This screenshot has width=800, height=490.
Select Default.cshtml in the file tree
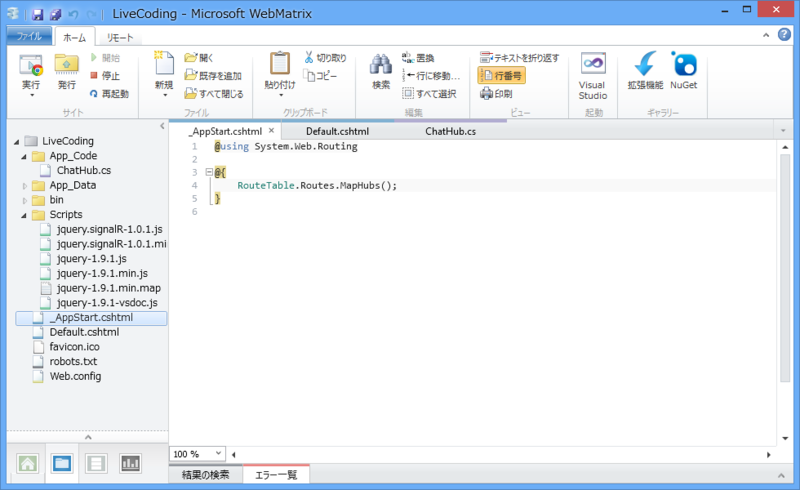(84, 332)
